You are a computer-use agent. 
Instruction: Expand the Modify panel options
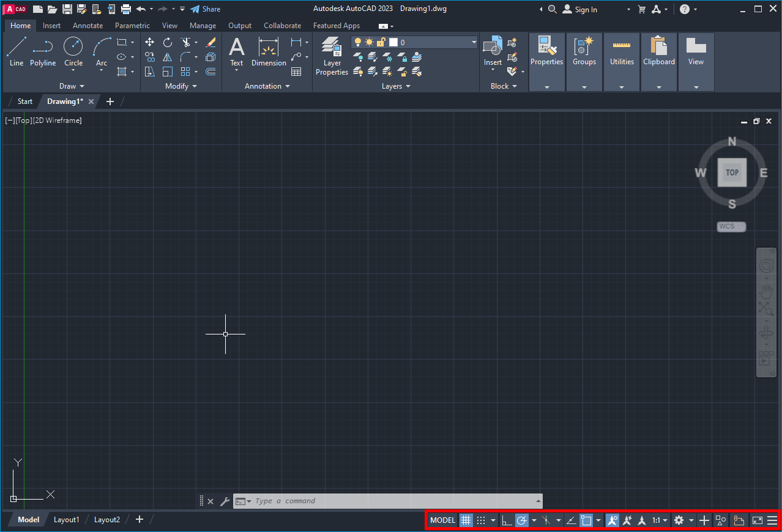click(x=181, y=86)
